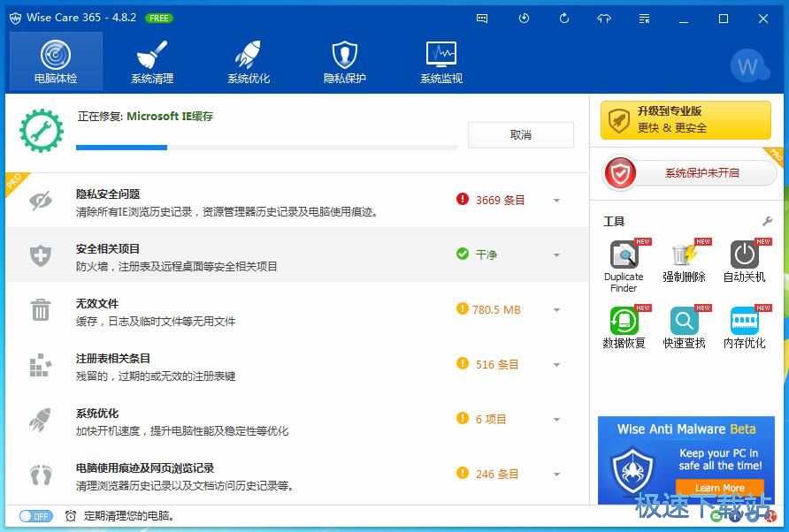Screen dimensions: 789x532
Task: Click the green gear wrench repair icon
Action: [x=42, y=131]
